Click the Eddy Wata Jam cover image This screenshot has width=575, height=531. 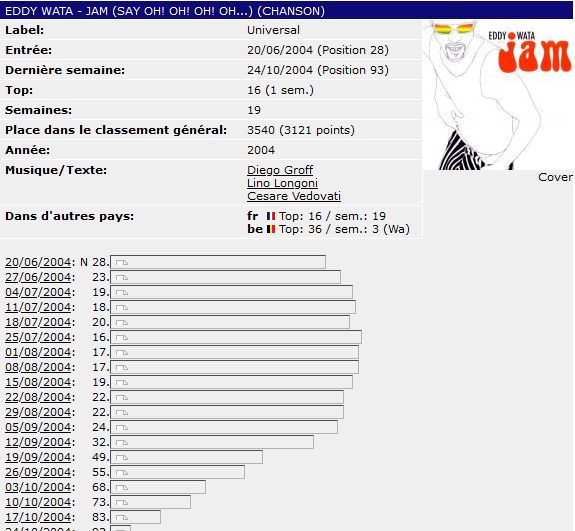[x=498, y=95]
